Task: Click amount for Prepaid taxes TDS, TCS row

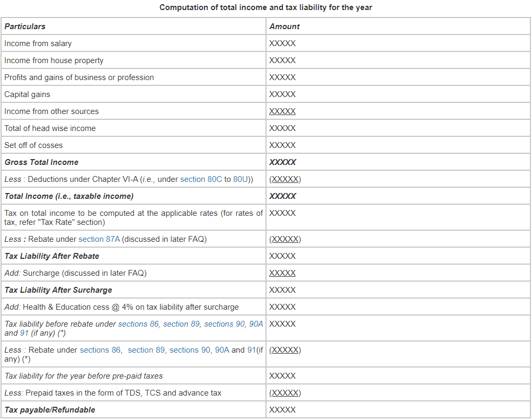Action: click(x=285, y=393)
